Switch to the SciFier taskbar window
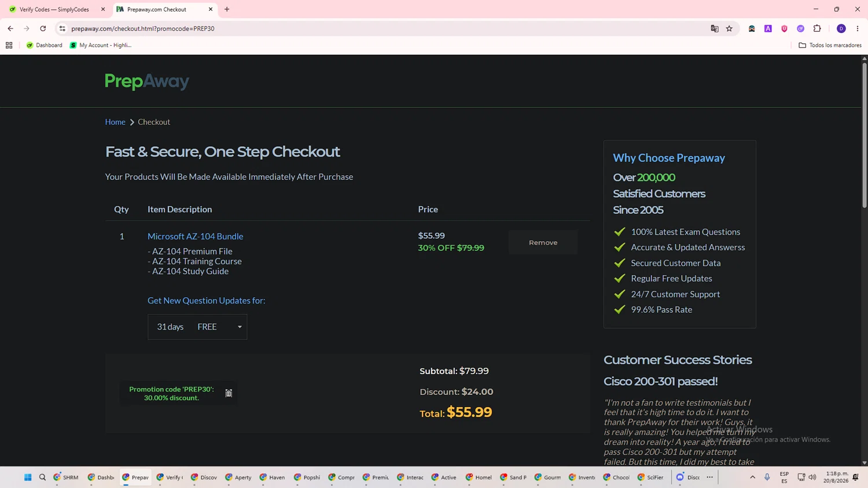Image resolution: width=868 pixels, height=488 pixels. tap(650, 477)
